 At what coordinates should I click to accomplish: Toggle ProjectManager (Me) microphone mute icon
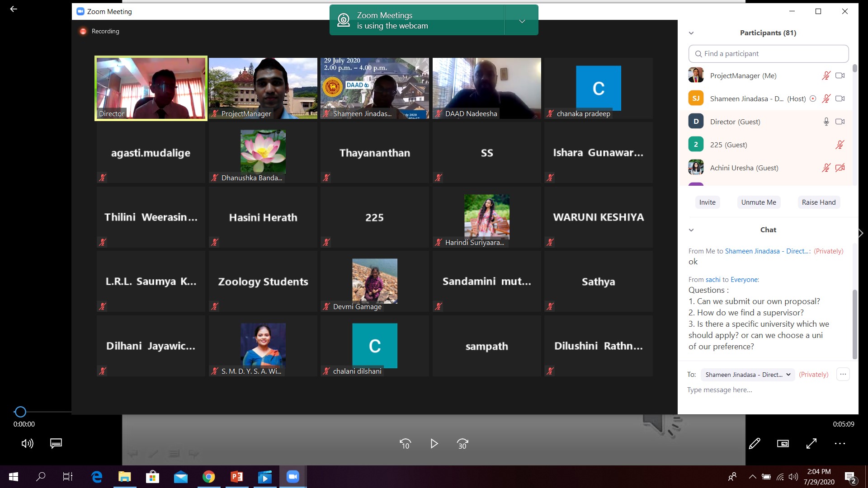coord(826,75)
